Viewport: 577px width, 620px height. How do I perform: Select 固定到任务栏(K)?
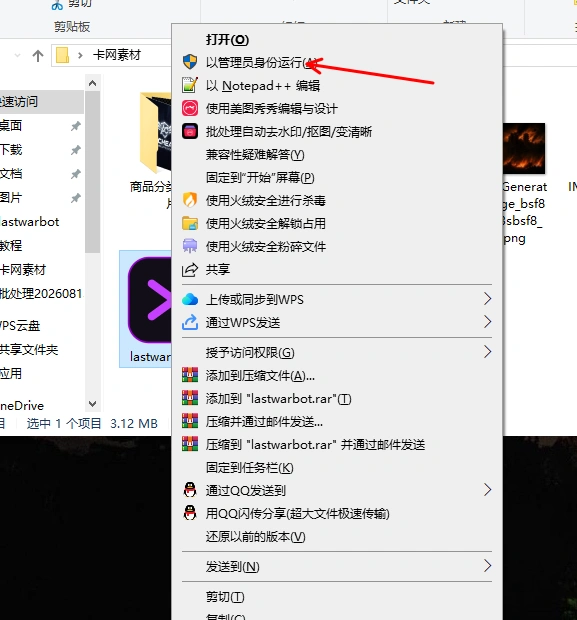click(337, 467)
